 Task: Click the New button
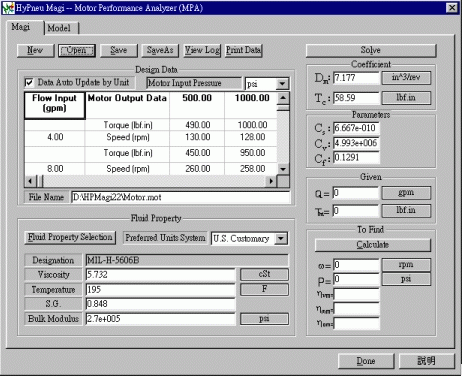pos(35,50)
